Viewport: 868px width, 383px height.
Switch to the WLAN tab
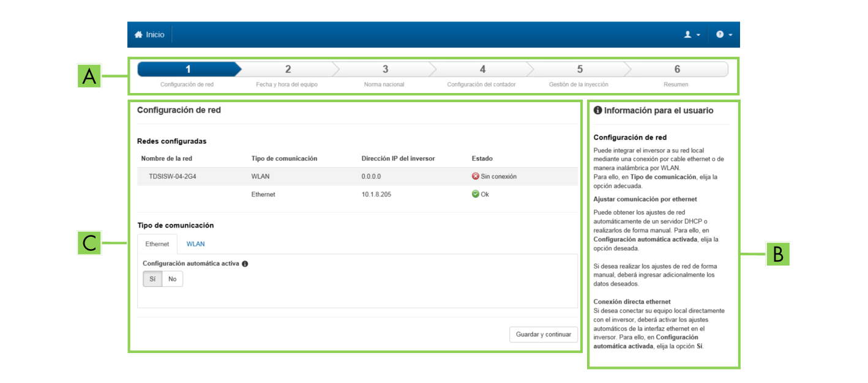196,244
